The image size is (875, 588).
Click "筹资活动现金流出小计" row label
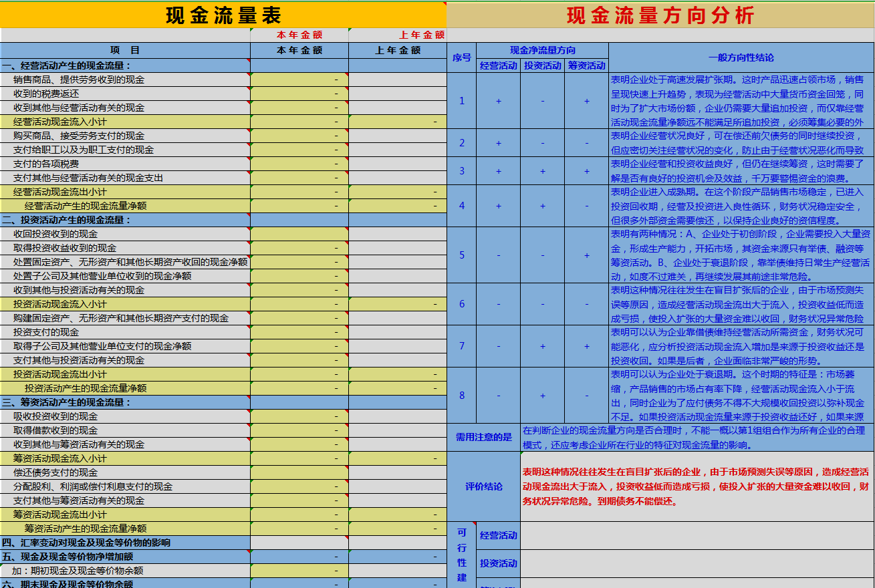60,514
